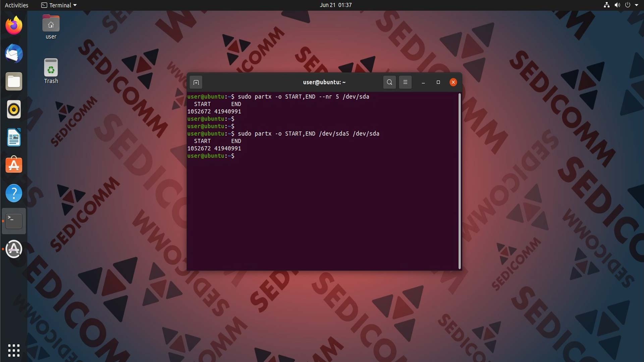Open the clock showing Jun 21 01:37

[x=335, y=5]
